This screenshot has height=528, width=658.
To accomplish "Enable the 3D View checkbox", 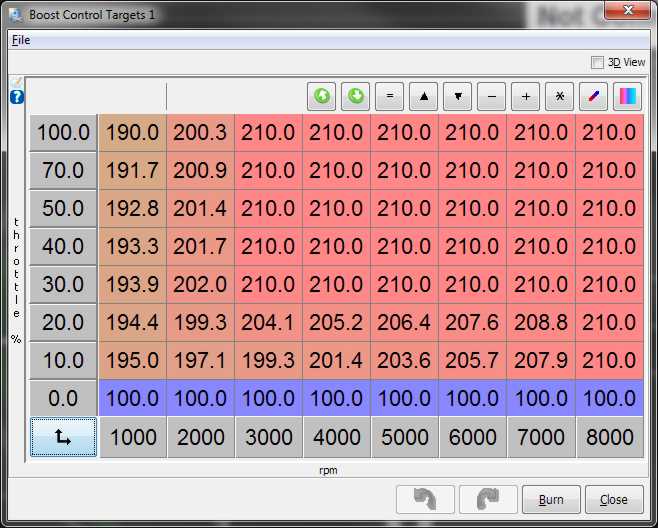I will (x=598, y=62).
